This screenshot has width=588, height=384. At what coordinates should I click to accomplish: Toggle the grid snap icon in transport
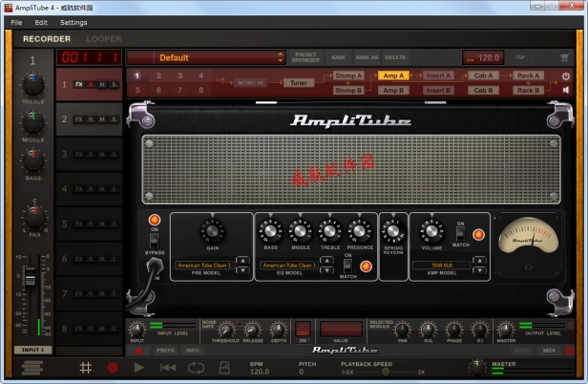[x=86, y=368]
